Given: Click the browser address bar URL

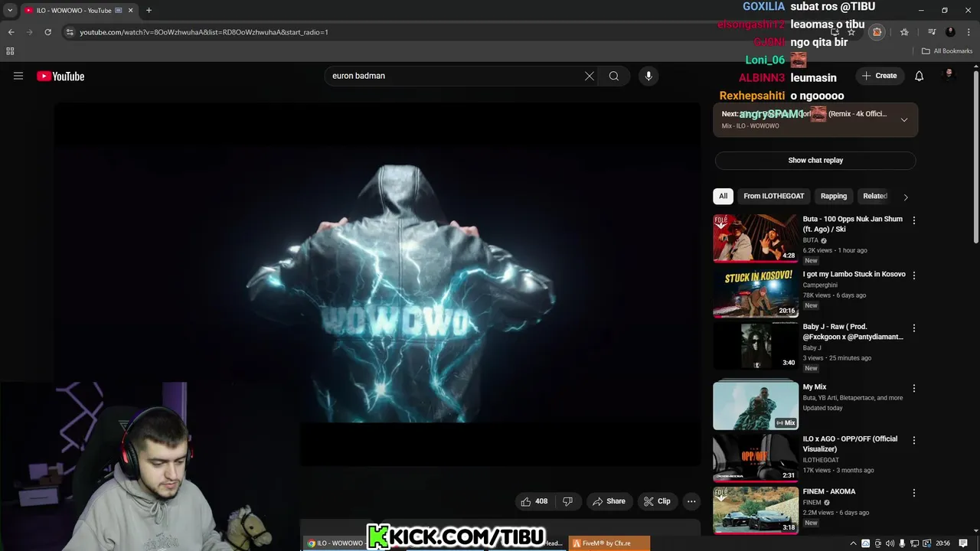Looking at the screenshot, I should click(204, 32).
